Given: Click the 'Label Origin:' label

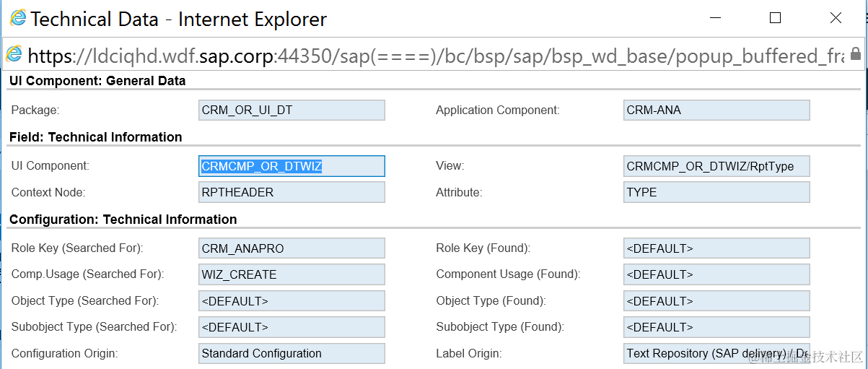Looking at the screenshot, I should tap(469, 354).
